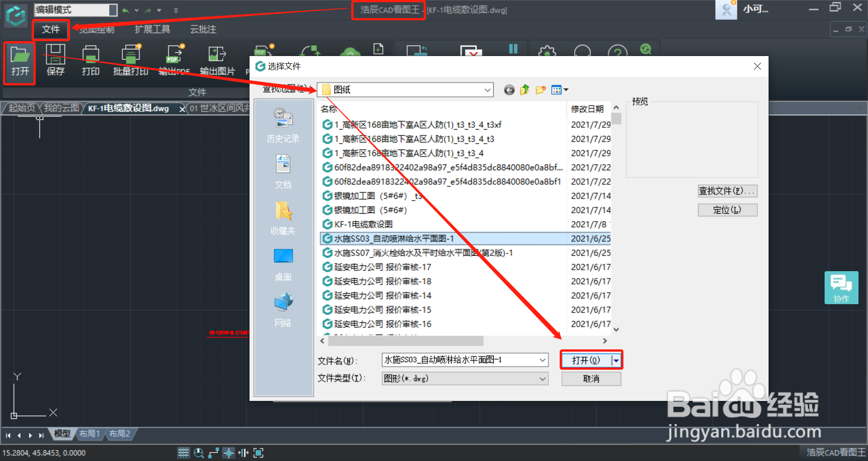Viewport: 868px width, 461px height.
Task: Open the dropdown arrow beside the 打开 button
Action: [x=616, y=360]
